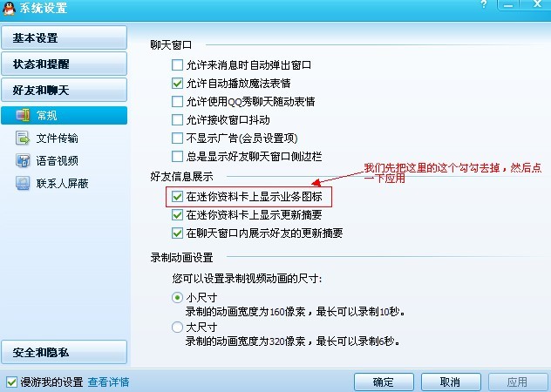Expand the 安全和隐私 section
Image resolution: width=551 pixels, height=392 pixels.
click(64, 352)
